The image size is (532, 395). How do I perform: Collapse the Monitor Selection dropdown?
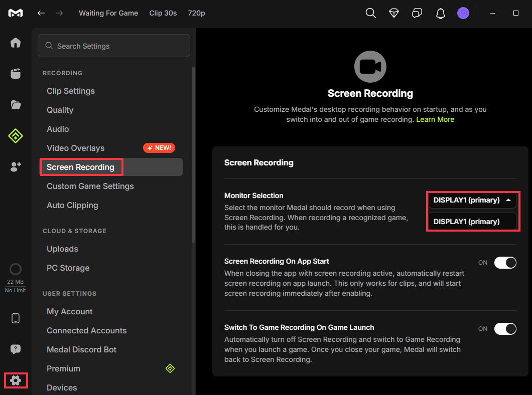pyautogui.click(x=471, y=200)
